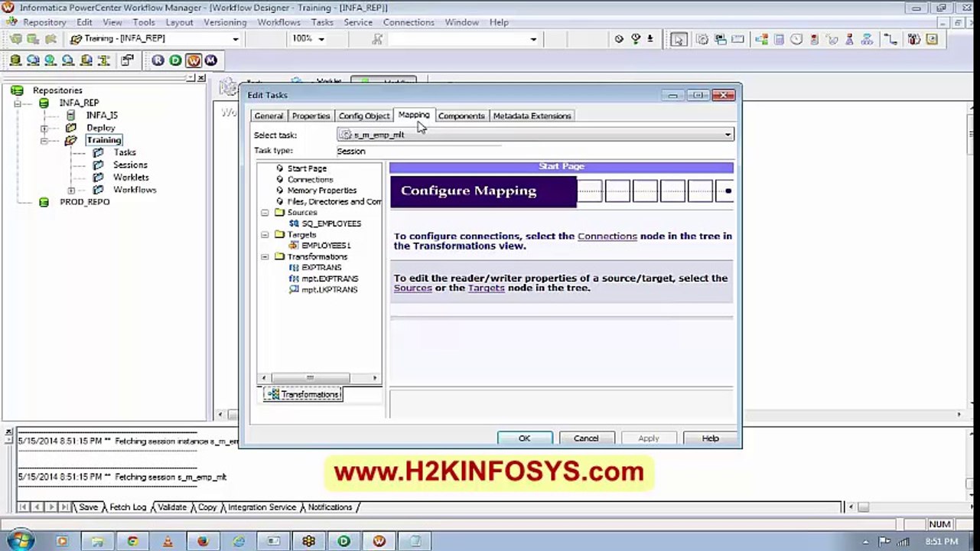The image size is (980, 551).
Task: Collapse the Training folder node
Action: [44, 141]
